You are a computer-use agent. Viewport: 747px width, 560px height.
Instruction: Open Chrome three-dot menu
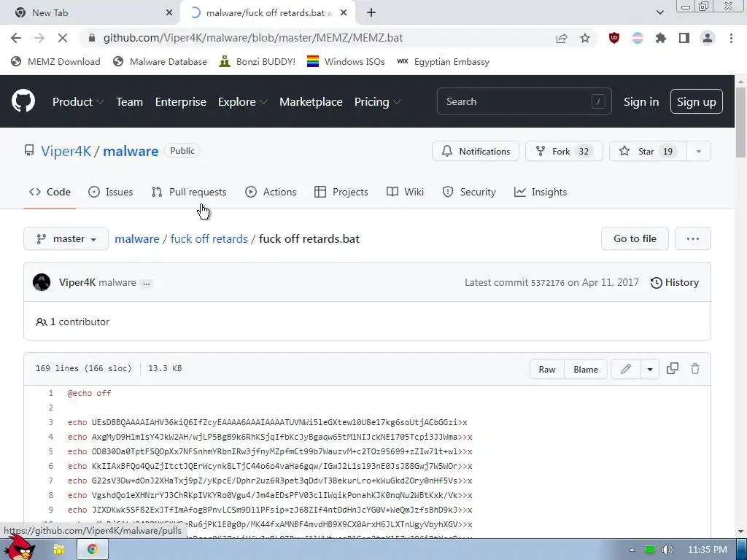point(731,38)
